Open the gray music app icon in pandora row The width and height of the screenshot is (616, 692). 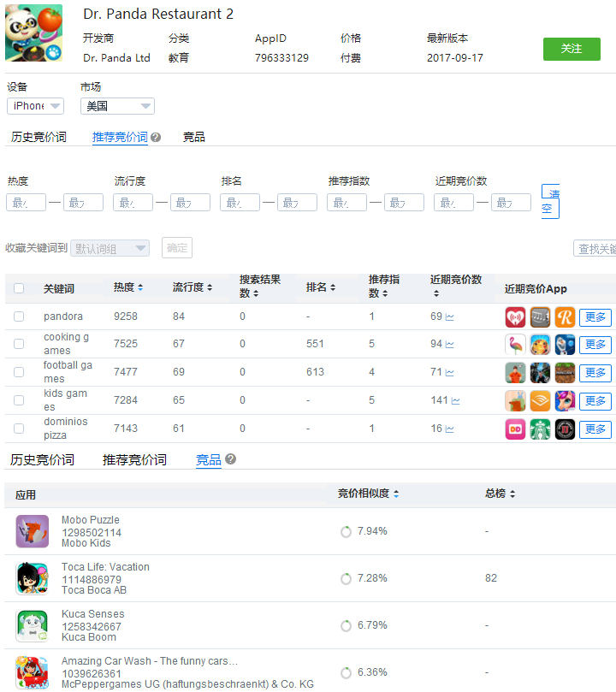pyautogui.click(x=540, y=316)
